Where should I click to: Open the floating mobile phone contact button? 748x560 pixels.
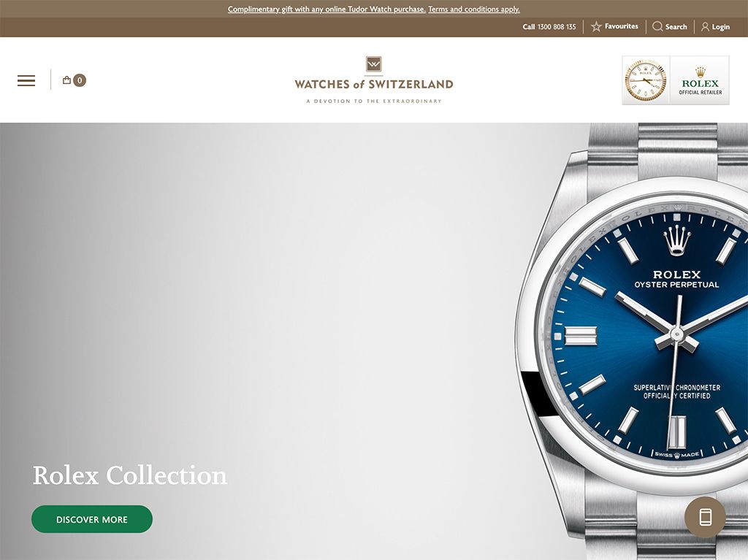coord(705,517)
